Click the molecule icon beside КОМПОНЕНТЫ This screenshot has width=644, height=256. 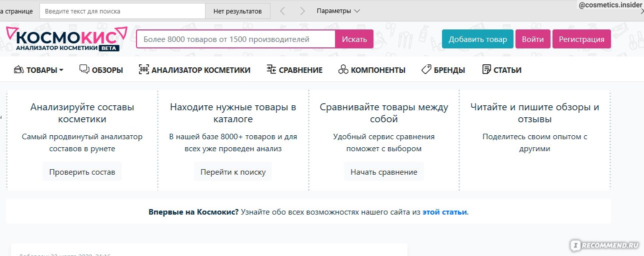pos(343,70)
